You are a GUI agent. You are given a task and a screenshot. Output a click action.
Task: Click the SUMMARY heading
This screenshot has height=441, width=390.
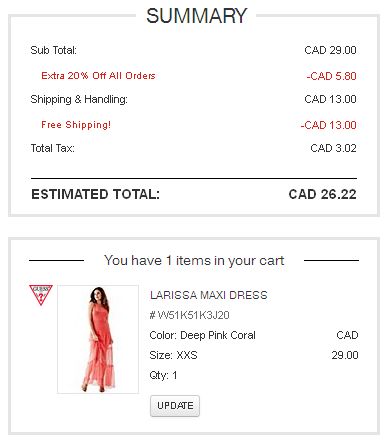[x=196, y=16]
